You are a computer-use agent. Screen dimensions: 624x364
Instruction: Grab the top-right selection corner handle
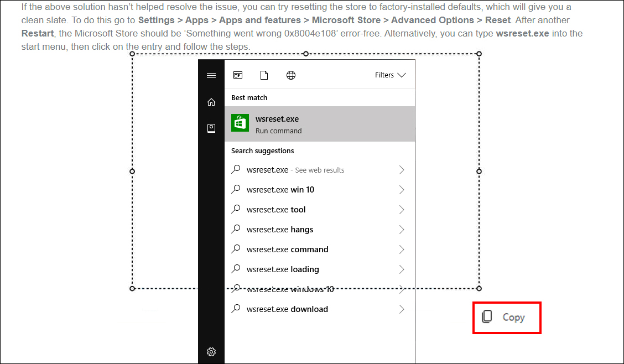pyautogui.click(x=479, y=54)
